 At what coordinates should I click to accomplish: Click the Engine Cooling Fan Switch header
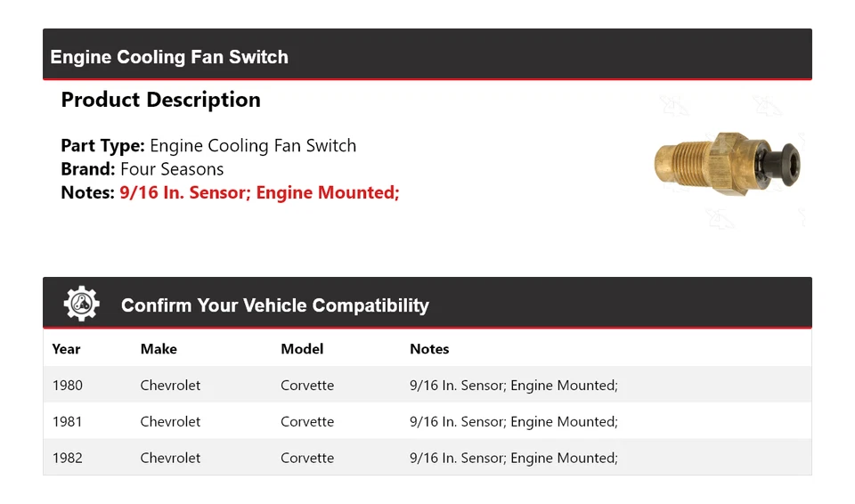click(x=169, y=57)
